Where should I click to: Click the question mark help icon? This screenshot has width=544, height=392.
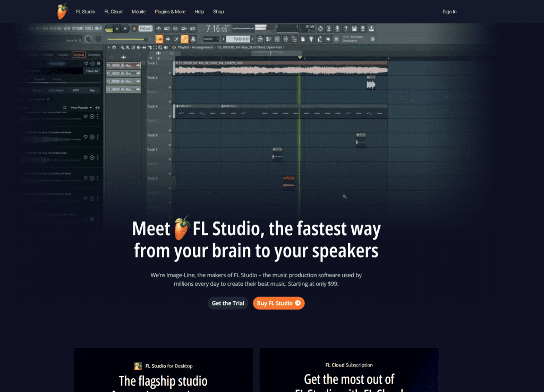point(345,29)
